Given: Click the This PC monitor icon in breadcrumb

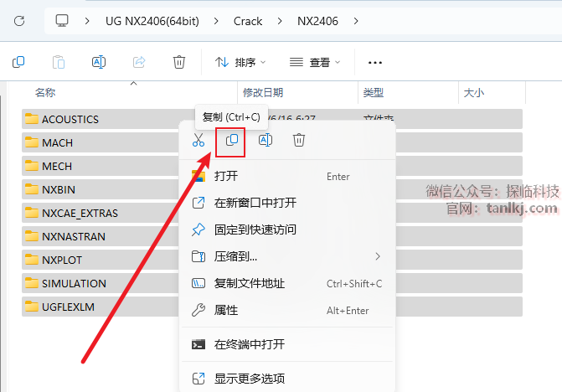Looking at the screenshot, I should 62,21.
